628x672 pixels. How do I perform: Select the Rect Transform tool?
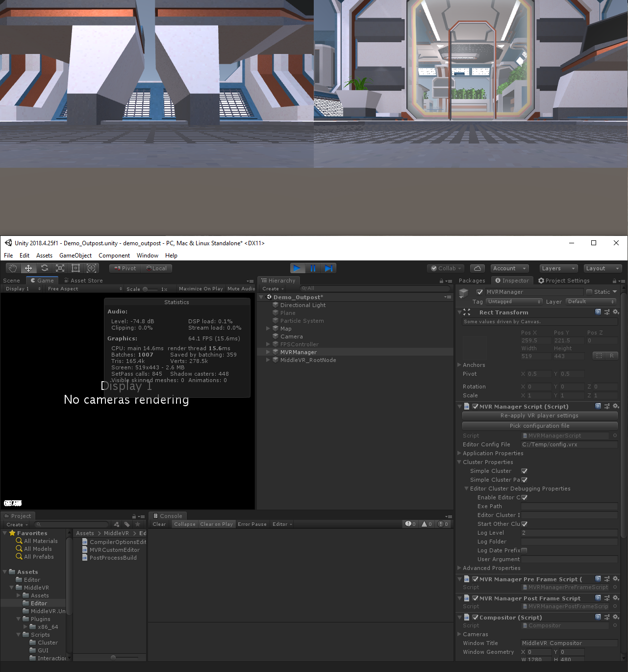tap(75, 268)
